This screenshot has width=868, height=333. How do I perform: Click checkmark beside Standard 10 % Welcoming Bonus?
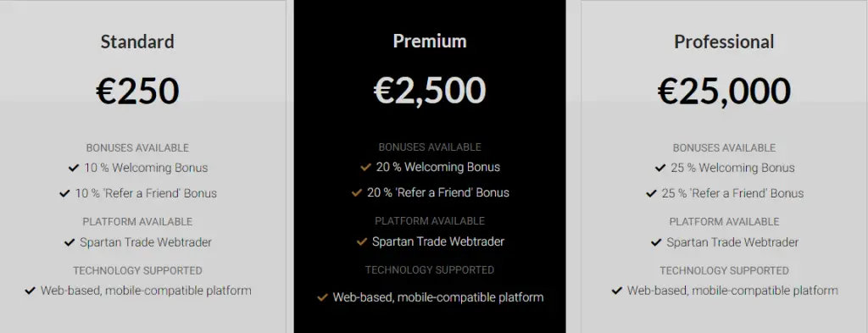73,168
